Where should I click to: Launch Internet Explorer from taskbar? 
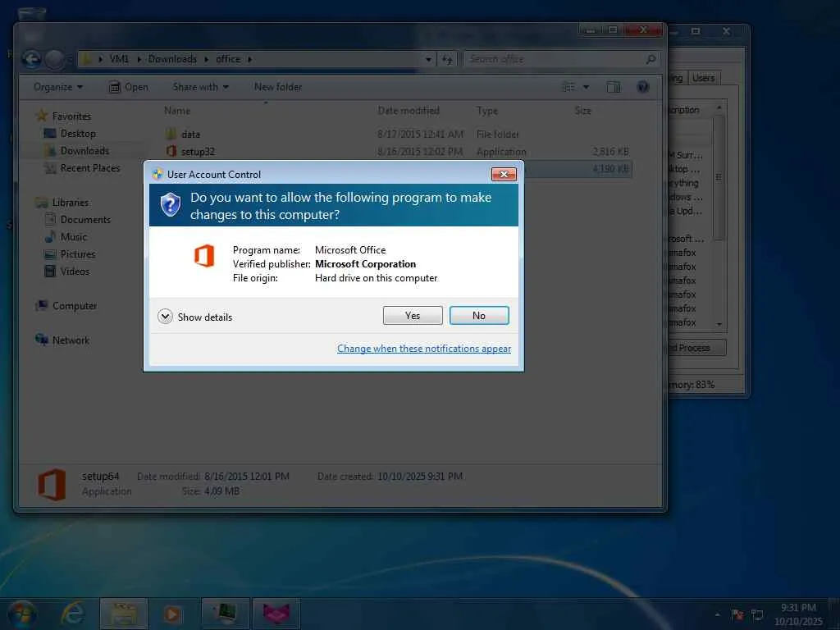coord(73,614)
